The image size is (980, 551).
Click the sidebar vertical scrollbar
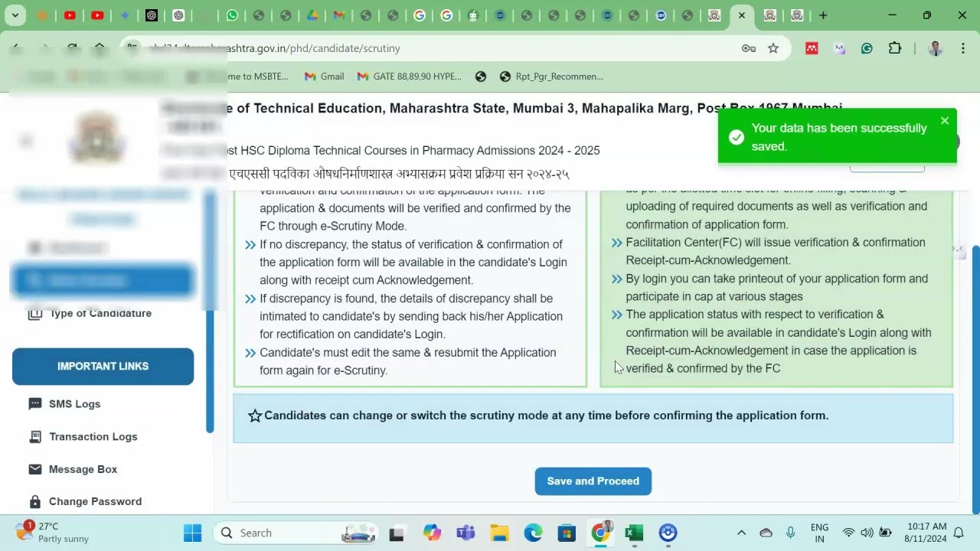coord(210,312)
